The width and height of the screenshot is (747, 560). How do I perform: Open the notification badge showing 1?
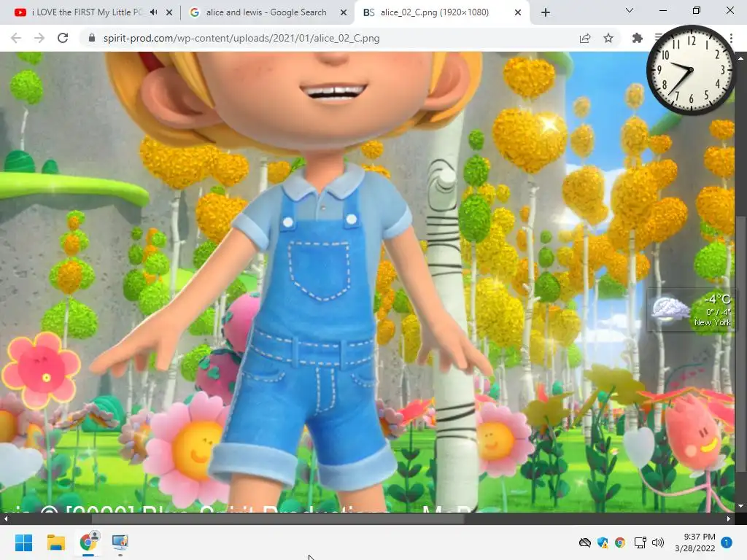tap(727, 542)
